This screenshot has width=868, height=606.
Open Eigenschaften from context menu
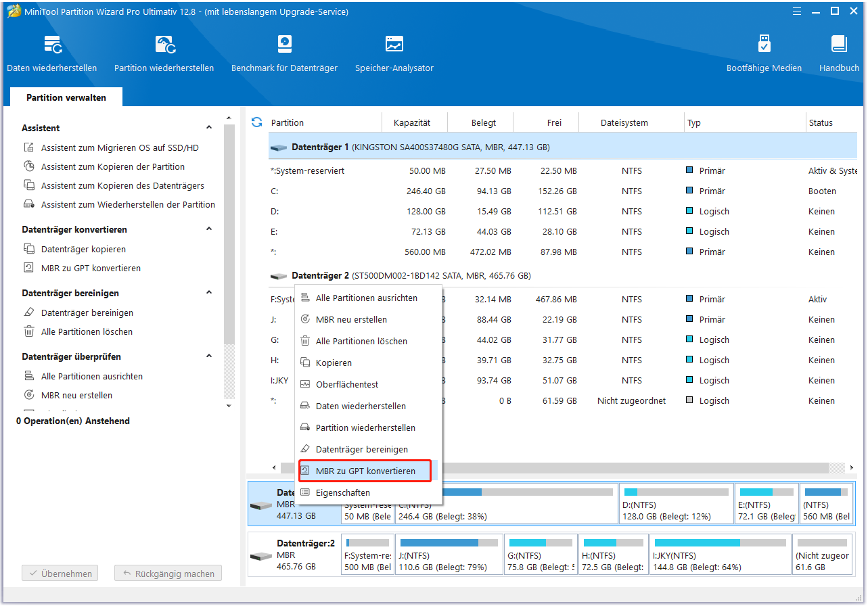(x=369, y=492)
